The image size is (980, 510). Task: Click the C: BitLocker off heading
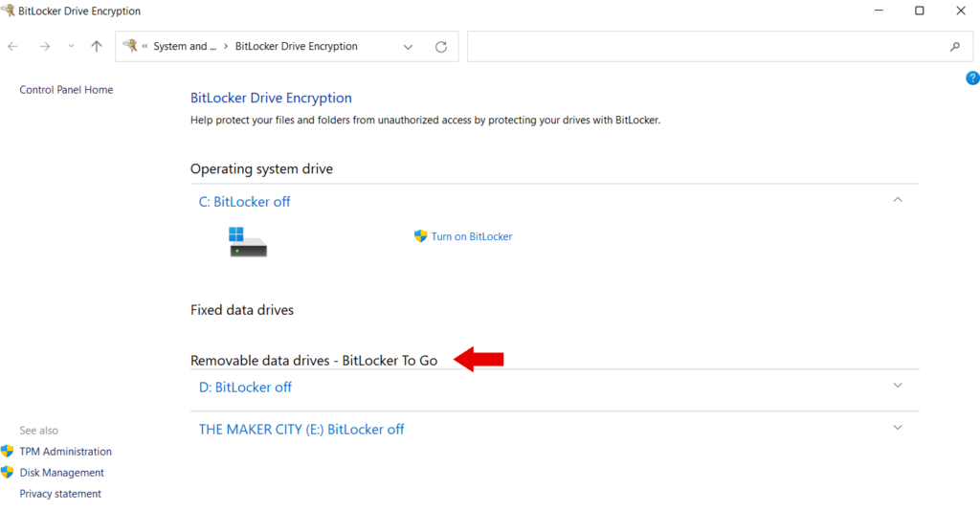[x=244, y=202]
